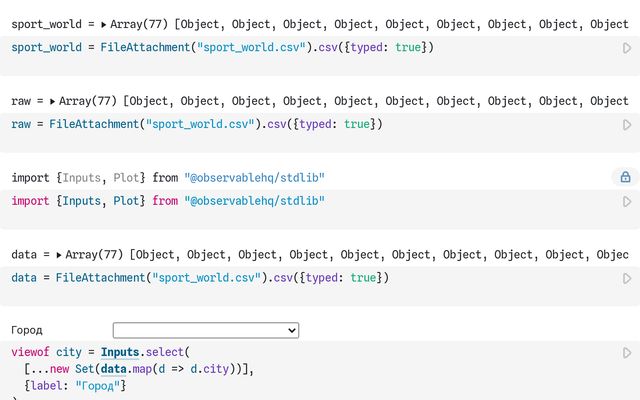This screenshot has width=640, height=400.
Task: Run the import stdlib cell play icon
Action: 627,201
